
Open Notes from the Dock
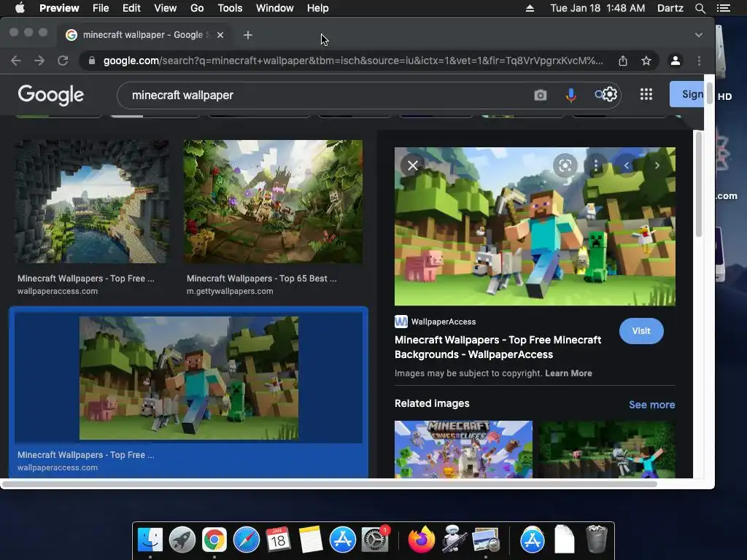[310, 540]
